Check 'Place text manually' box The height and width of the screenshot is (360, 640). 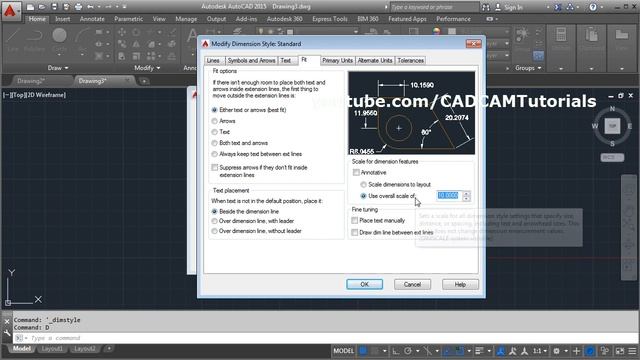pos(355,220)
